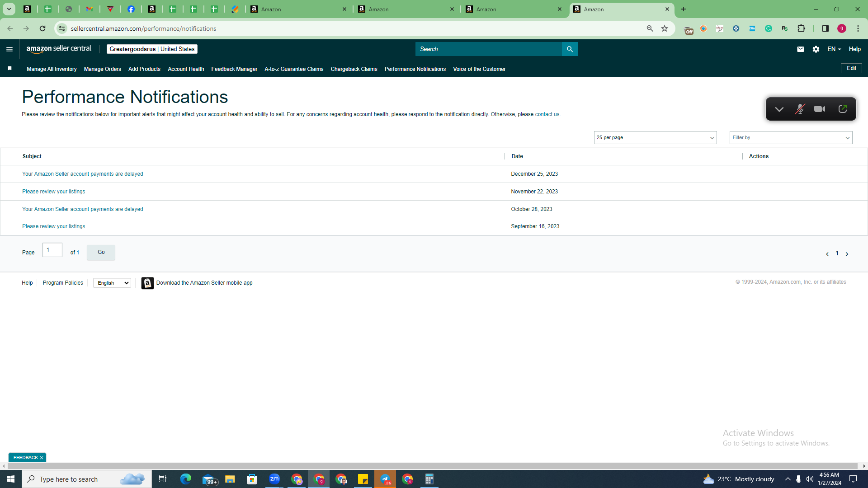
Task: Go to previous page arrow
Action: pyautogui.click(x=827, y=254)
